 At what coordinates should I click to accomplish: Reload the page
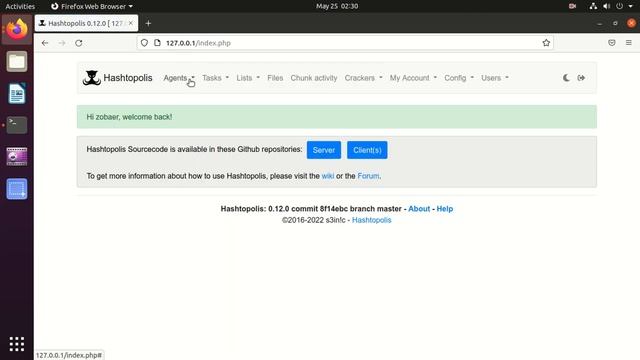(x=79, y=43)
